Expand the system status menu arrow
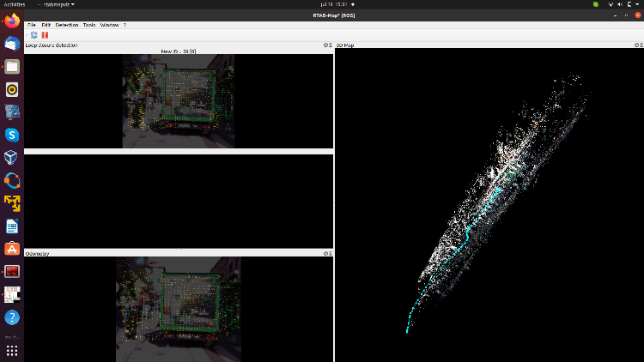 coord(637,4)
